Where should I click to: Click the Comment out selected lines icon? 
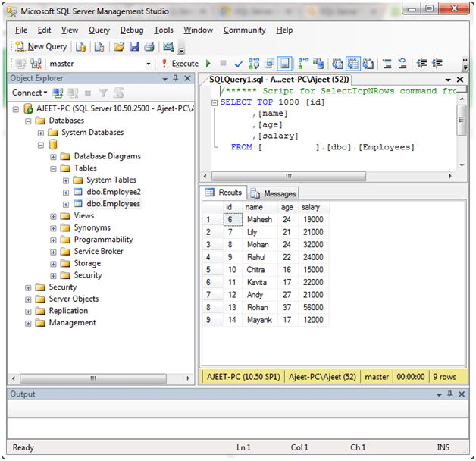(387, 64)
